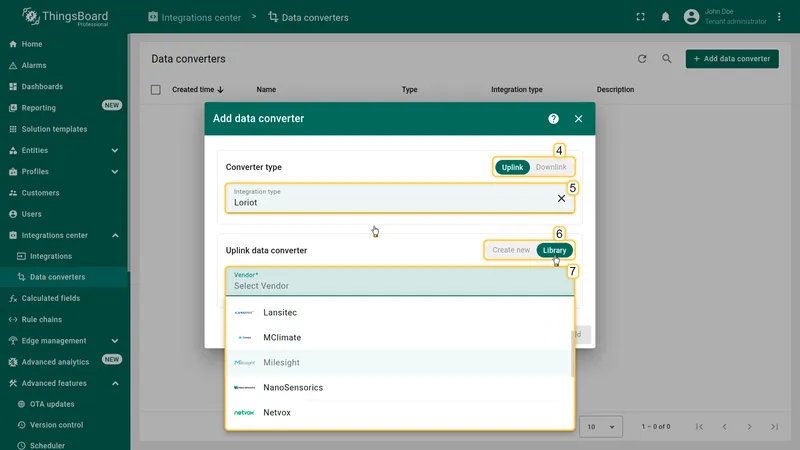This screenshot has height=450, width=800.
Task: Open the items per page dropdown
Action: [601, 427]
